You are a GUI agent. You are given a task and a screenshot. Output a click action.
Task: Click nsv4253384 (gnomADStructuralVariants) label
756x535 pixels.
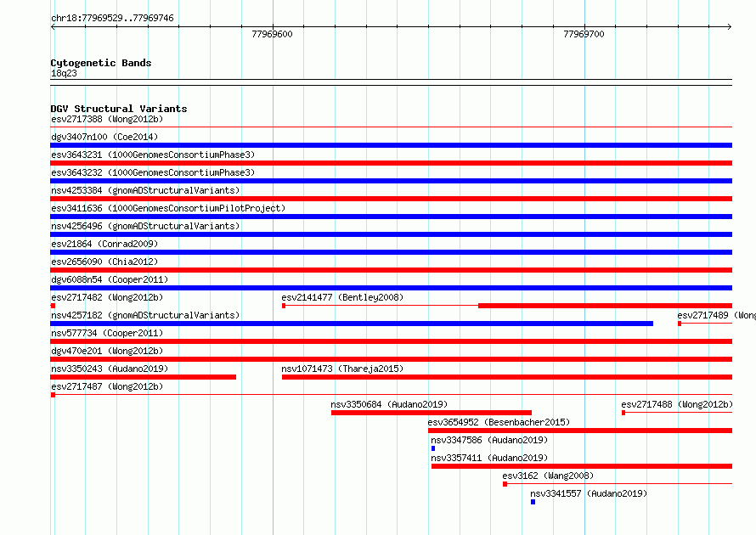(x=145, y=190)
